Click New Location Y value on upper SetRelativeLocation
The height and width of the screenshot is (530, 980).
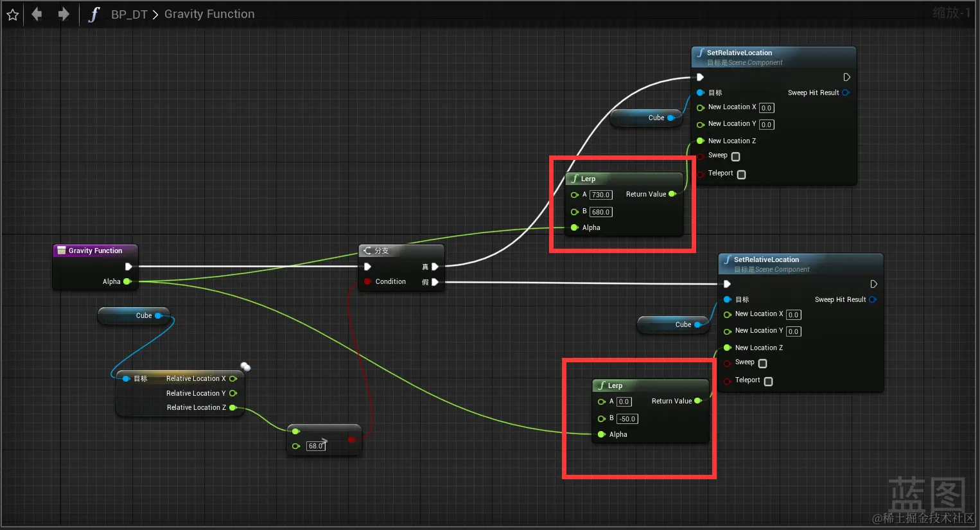[x=767, y=125]
